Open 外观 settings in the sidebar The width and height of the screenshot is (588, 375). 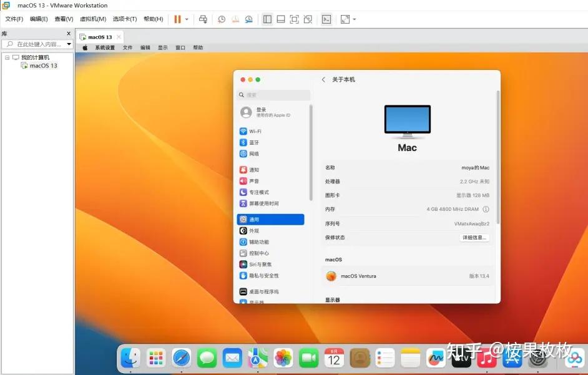coord(271,231)
